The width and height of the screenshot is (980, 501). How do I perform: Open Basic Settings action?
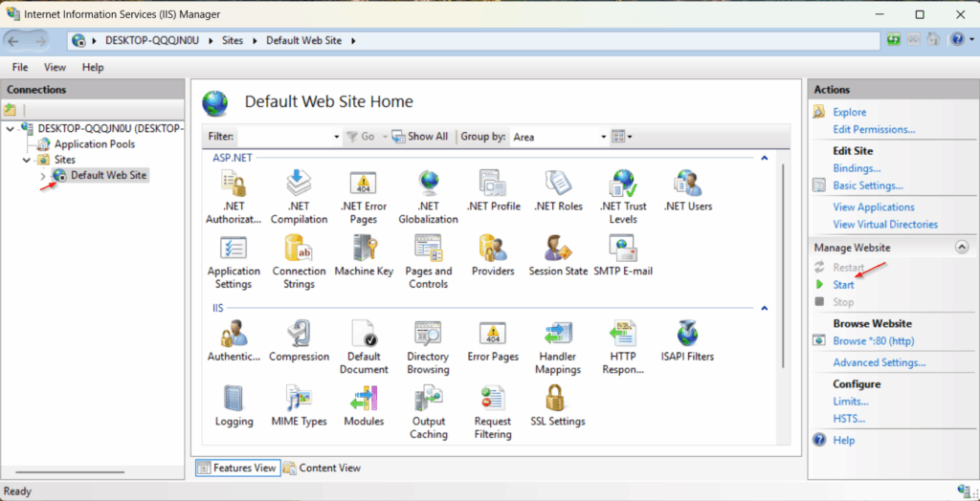(867, 186)
